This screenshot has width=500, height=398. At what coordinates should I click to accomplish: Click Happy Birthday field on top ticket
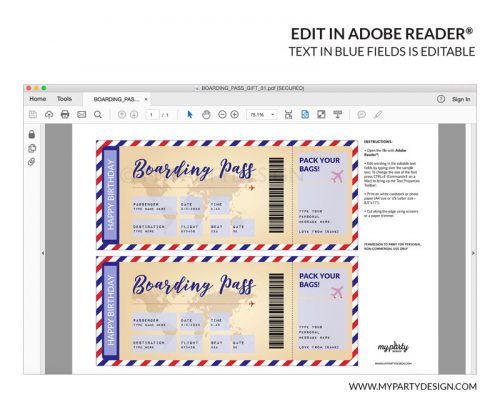111,195
